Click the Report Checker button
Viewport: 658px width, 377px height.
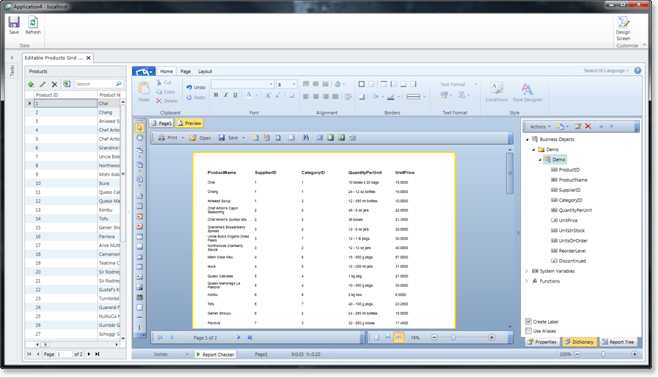click(x=215, y=354)
